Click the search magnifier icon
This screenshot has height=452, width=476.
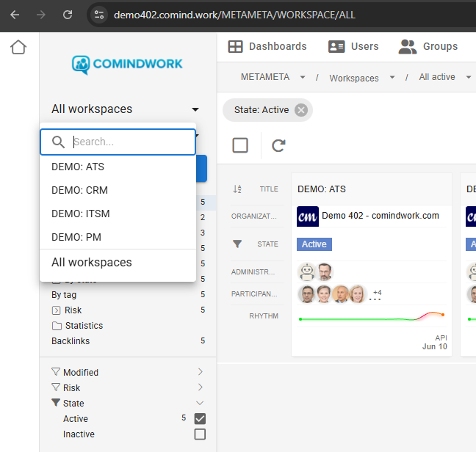tap(58, 142)
